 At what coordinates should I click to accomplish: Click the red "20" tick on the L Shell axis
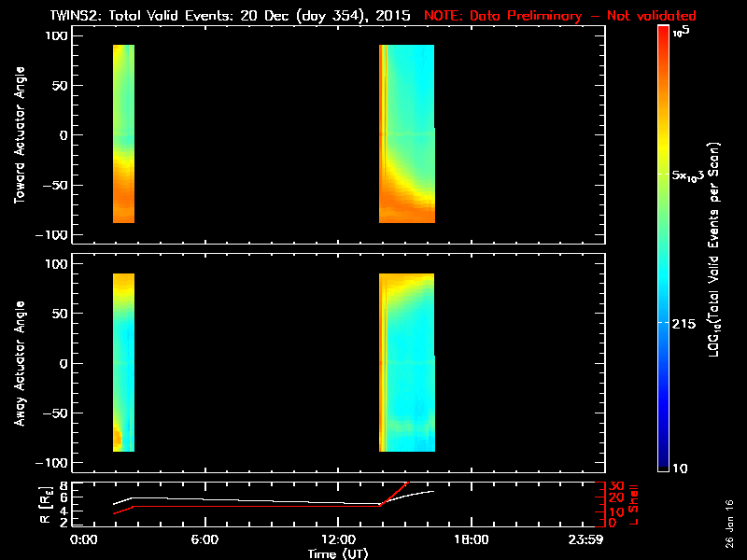[616, 498]
